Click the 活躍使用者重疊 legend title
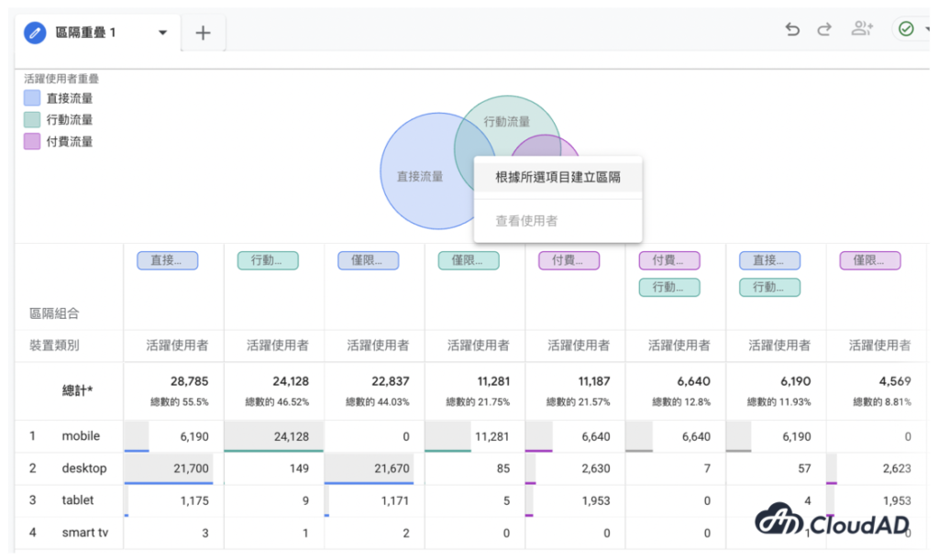 click(x=61, y=79)
